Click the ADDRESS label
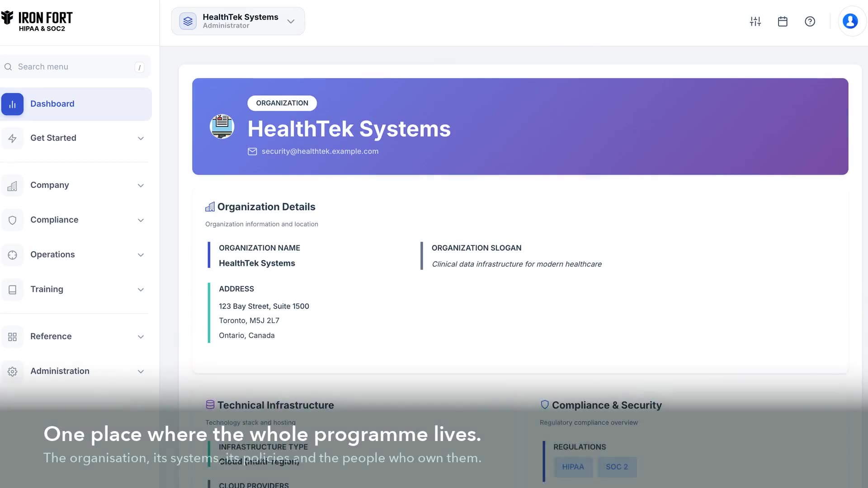The height and width of the screenshot is (488, 868). pyautogui.click(x=236, y=289)
